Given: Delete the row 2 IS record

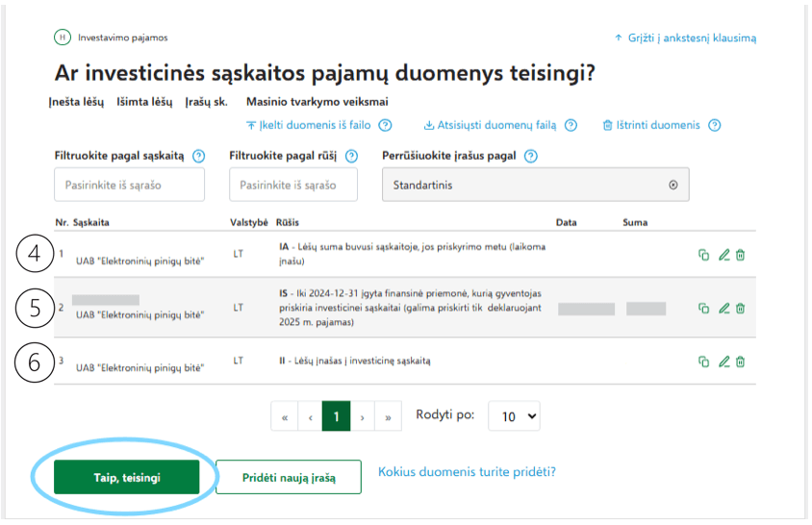Looking at the screenshot, I should [x=741, y=308].
